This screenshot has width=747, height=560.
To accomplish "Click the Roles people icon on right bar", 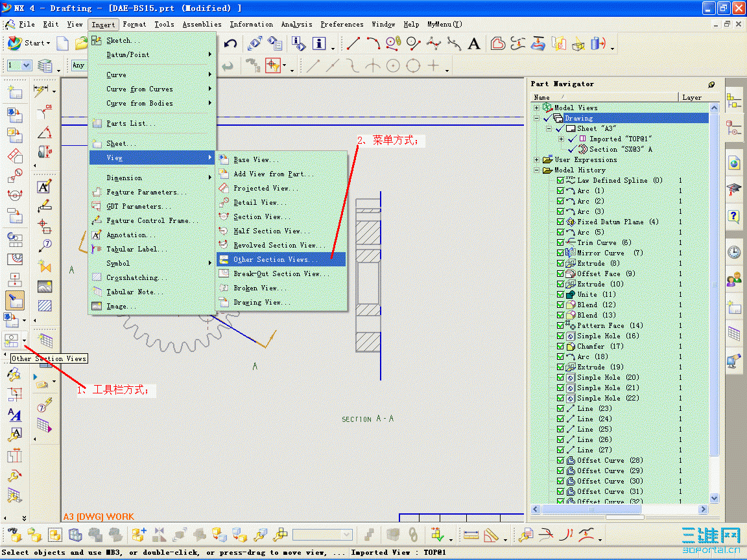I will [x=733, y=279].
